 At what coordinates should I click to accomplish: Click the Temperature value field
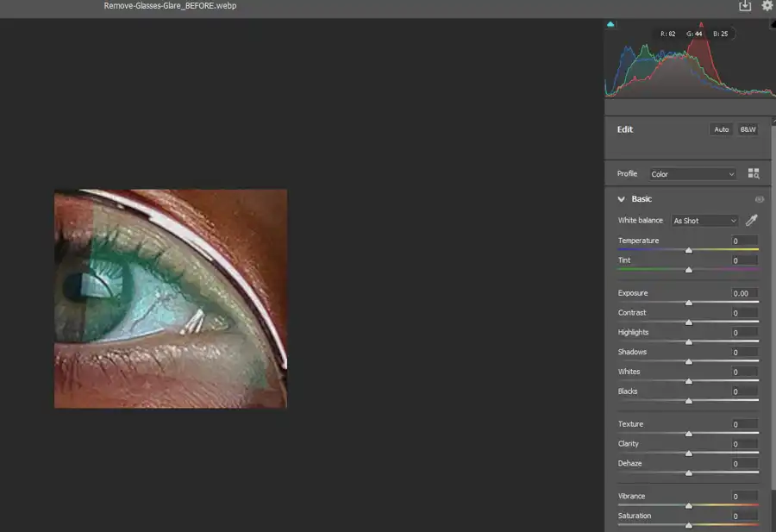pyautogui.click(x=744, y=241)
